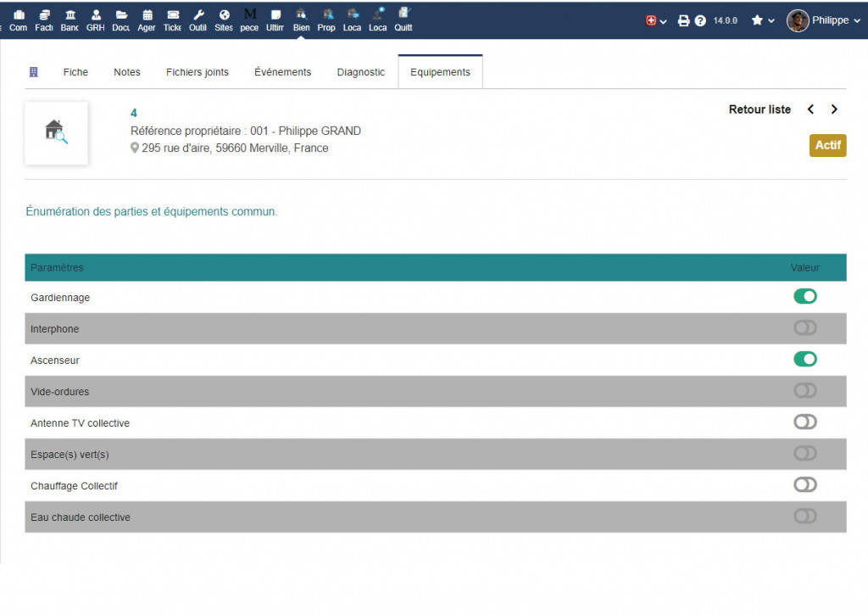Switch to the Notes tab
This screenshot has height=615, width=868.
[x=127, y=72]
